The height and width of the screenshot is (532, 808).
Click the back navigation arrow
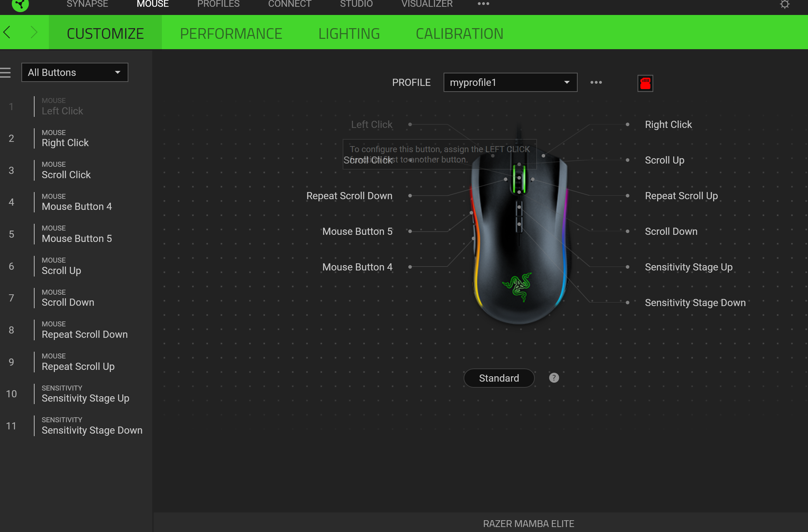[7, 32]
